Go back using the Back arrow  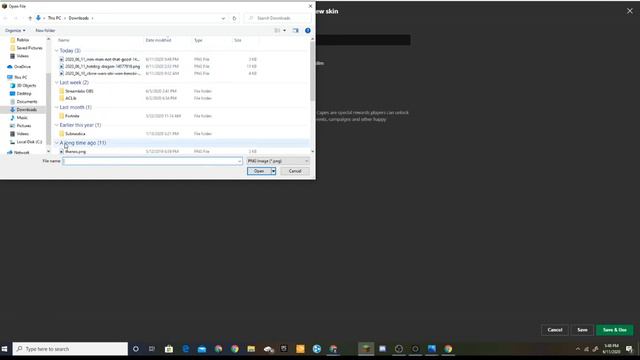coord(5,18)
